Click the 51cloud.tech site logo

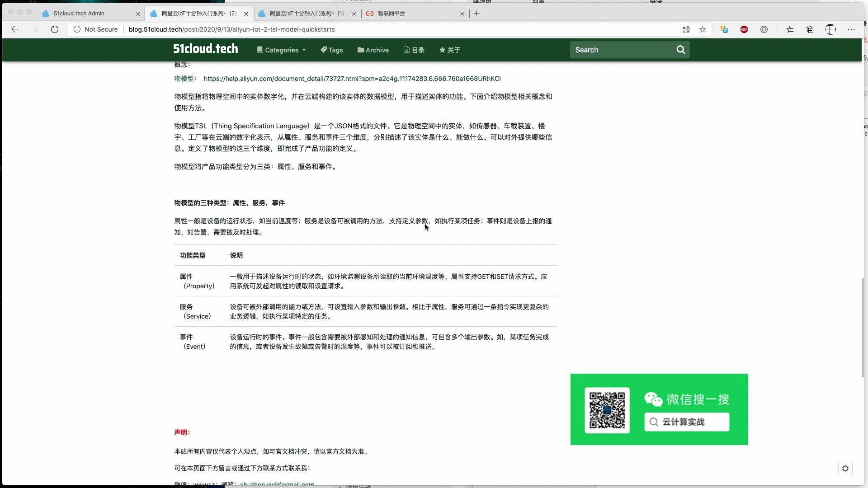206,49
